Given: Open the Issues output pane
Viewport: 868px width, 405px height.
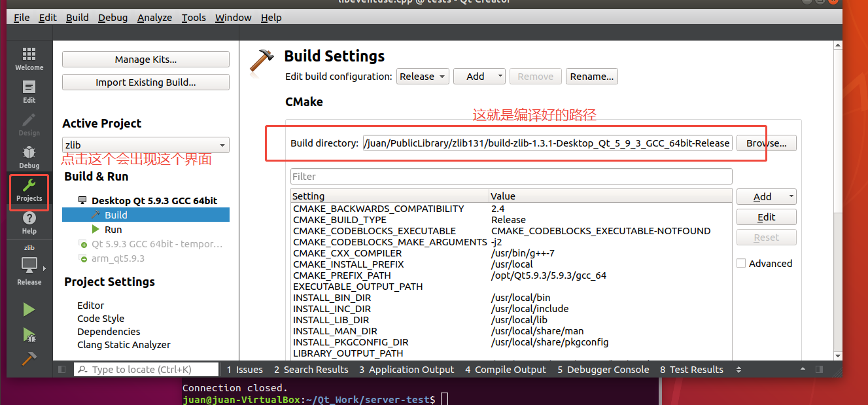Looking at the screenshot, I should click(245, 370).
